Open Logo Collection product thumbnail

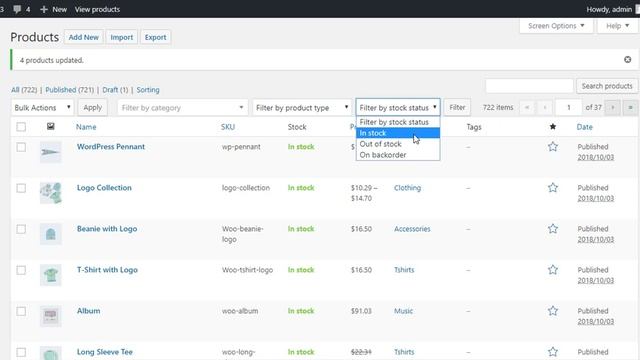pyautogui.click(x=51, y=193)
